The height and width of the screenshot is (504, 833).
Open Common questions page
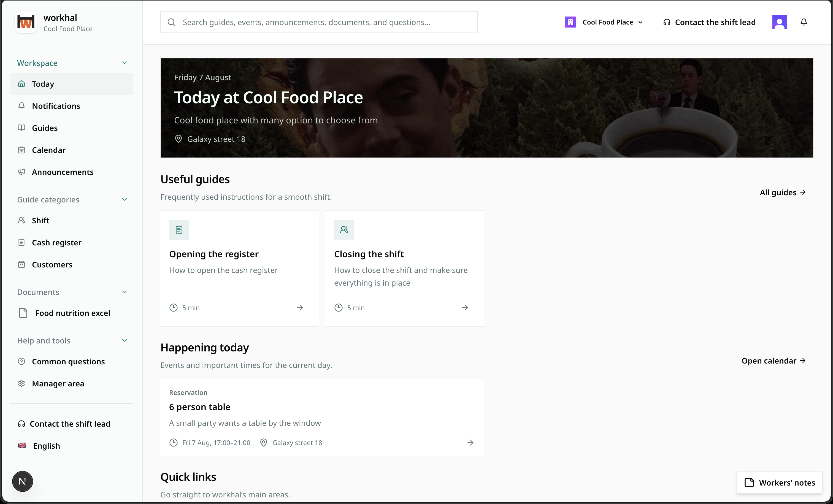click(72, 361)
